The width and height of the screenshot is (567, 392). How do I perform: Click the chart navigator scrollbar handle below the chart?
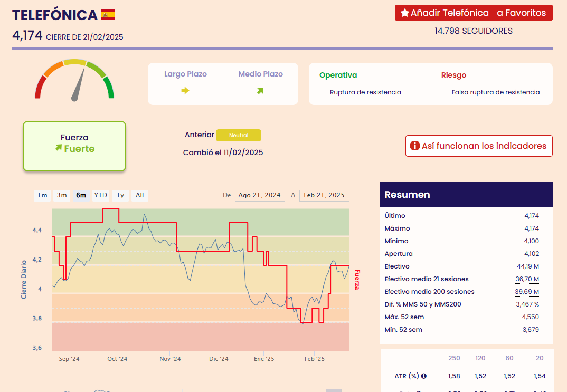coord(334,390)
